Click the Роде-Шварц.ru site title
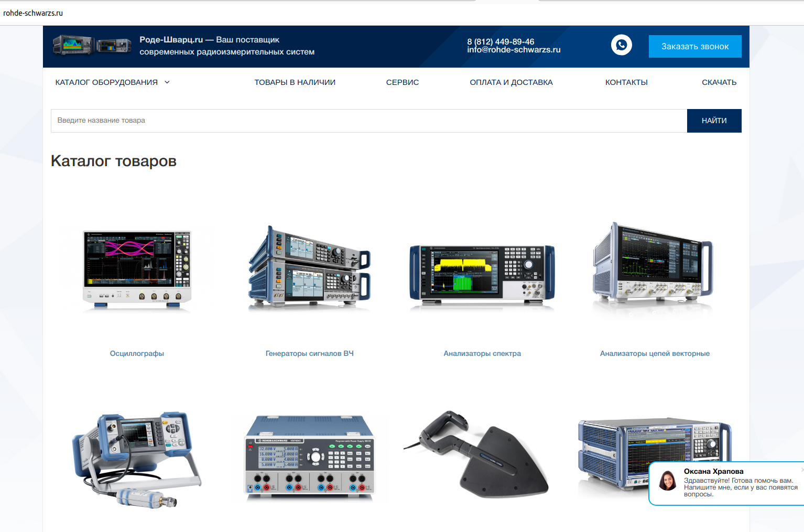Image resolution: width=804 pixels, height=532 pixels. pyautogui.click(x=171, y=40)
